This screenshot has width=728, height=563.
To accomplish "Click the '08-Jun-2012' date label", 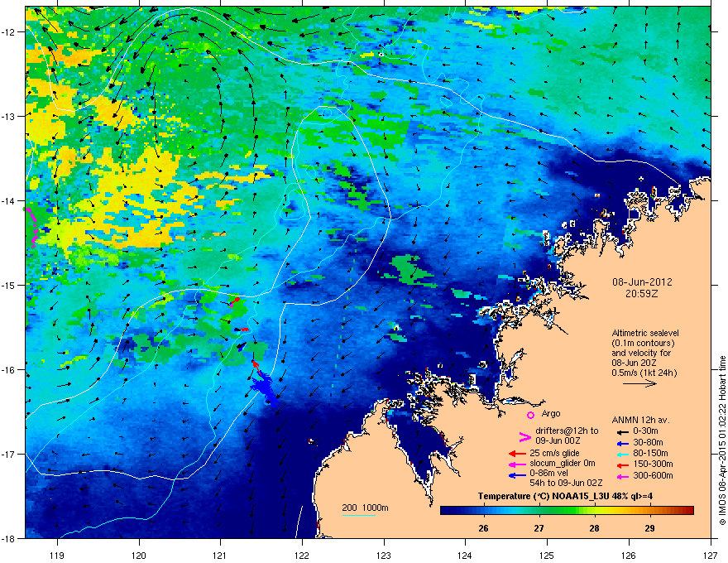I will click(x=642, y=282).
